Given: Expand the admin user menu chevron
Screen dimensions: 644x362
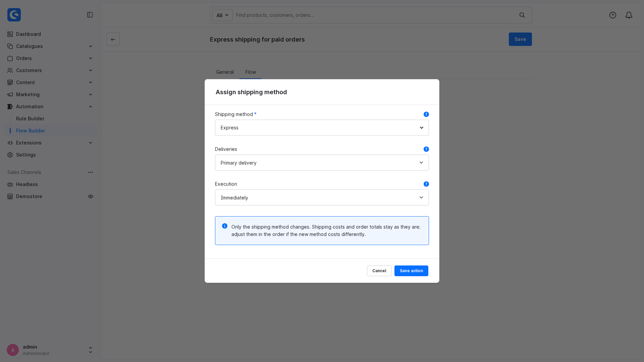Looking at the screenshot, I should 91,350.
